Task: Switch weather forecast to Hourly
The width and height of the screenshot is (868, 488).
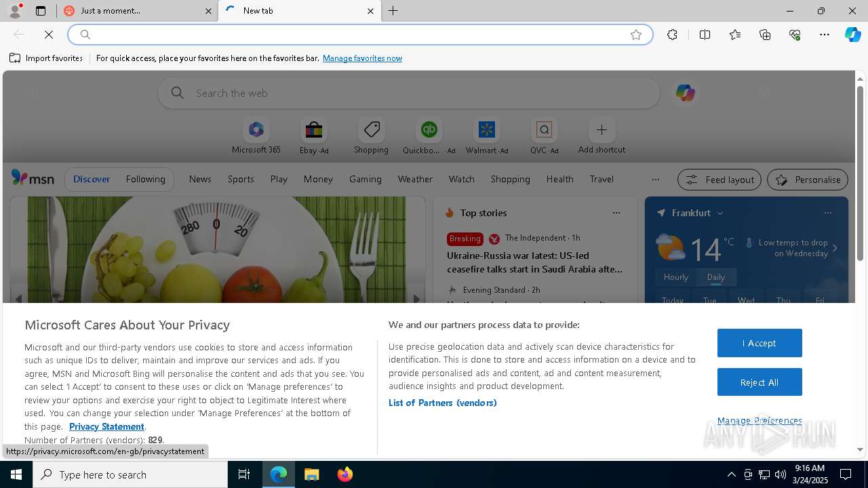Action: tap(676, 277)
